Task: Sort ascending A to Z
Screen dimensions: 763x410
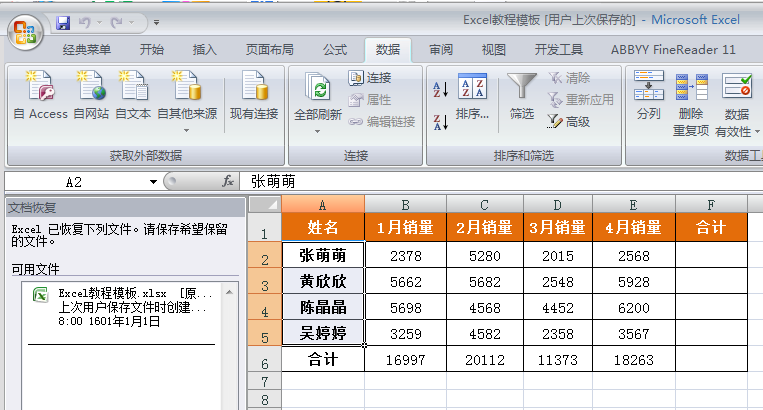Action: point(440,89)
